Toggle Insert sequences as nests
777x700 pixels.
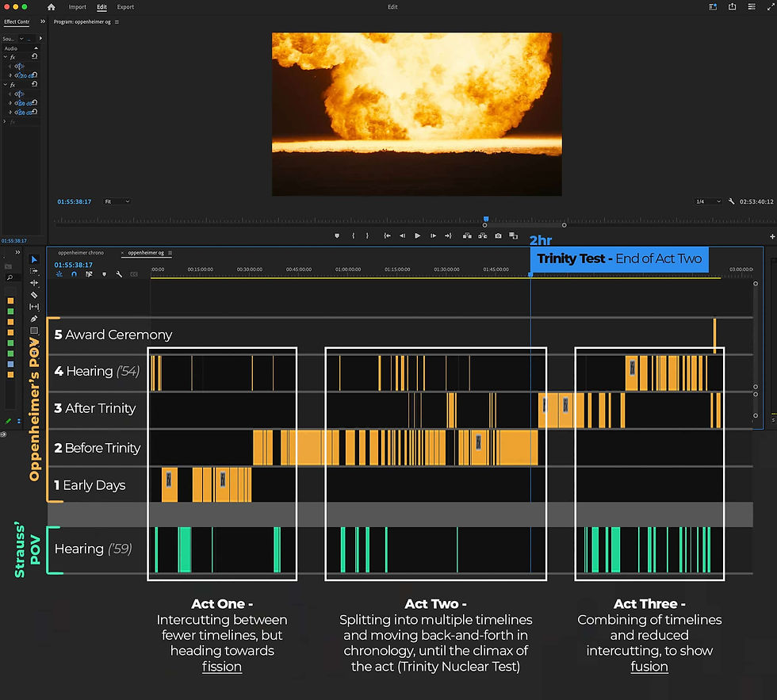coord(59,274)
